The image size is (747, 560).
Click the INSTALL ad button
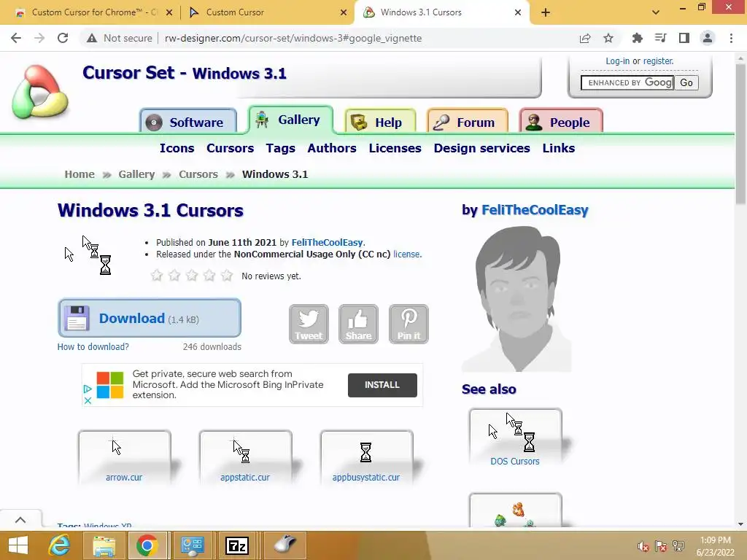tap(382, 385)
